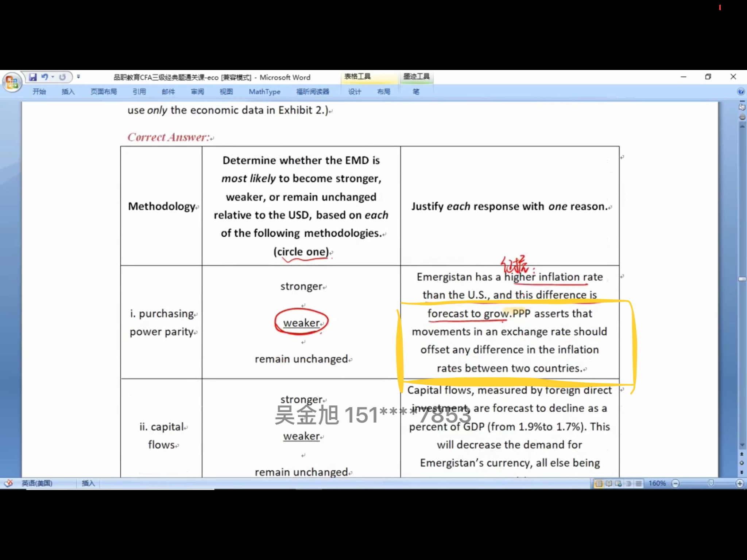
Task: Open the 福昕阅读器 ribbon tab
Action: [x=313, y=92]
